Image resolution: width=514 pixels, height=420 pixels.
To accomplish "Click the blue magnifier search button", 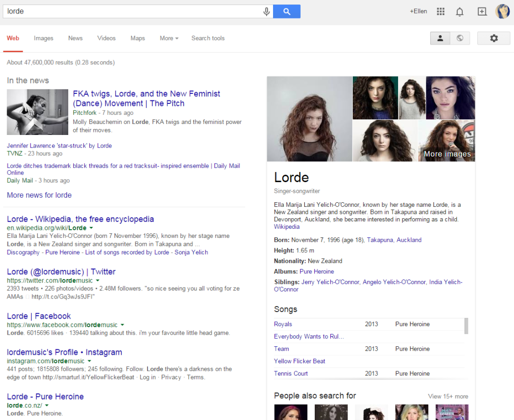I will [x=287, y=12].
